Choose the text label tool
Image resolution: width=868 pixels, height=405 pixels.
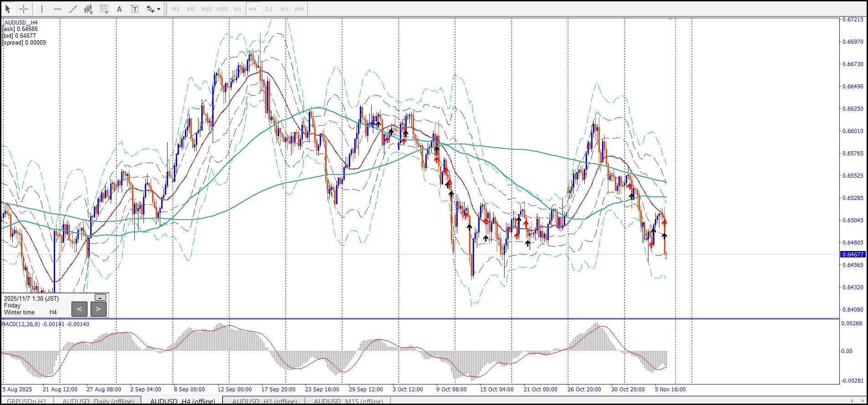pyautogui.click(x=135, y=9)
